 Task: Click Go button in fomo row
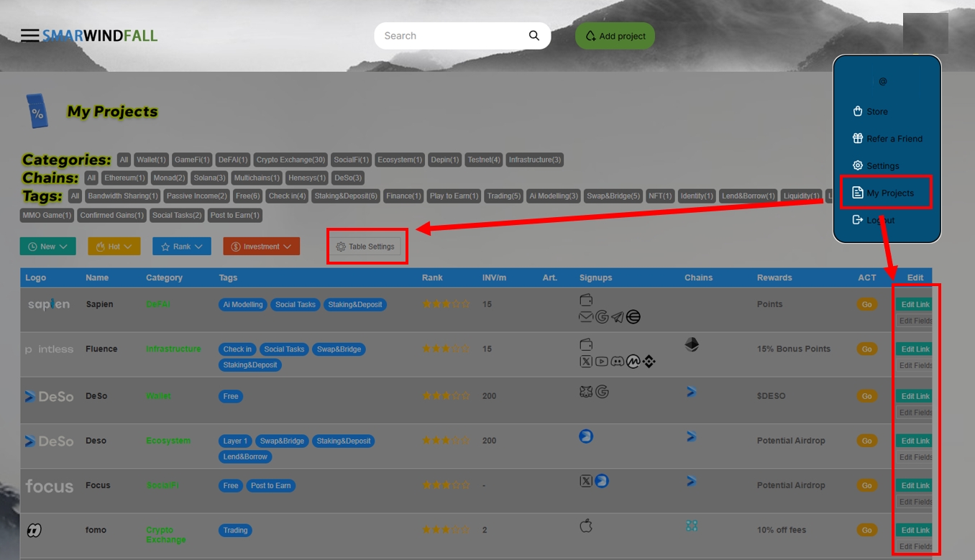(867, 531)
